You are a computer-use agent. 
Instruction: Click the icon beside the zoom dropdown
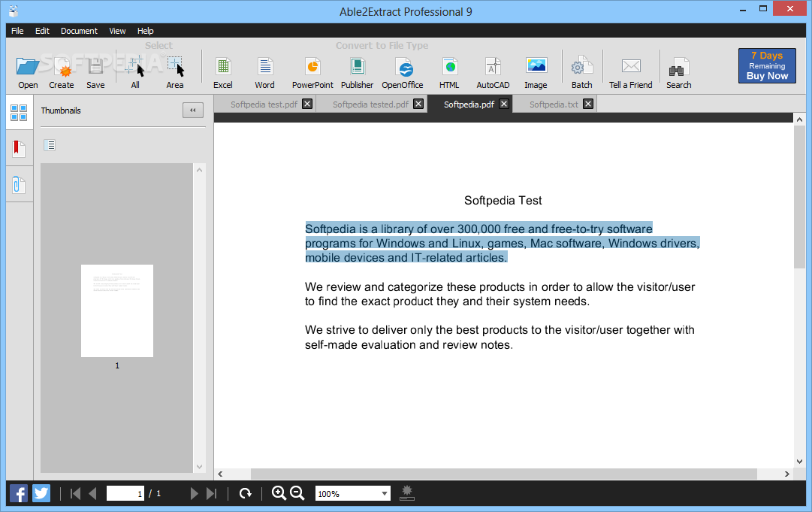[x=407, y=493]
